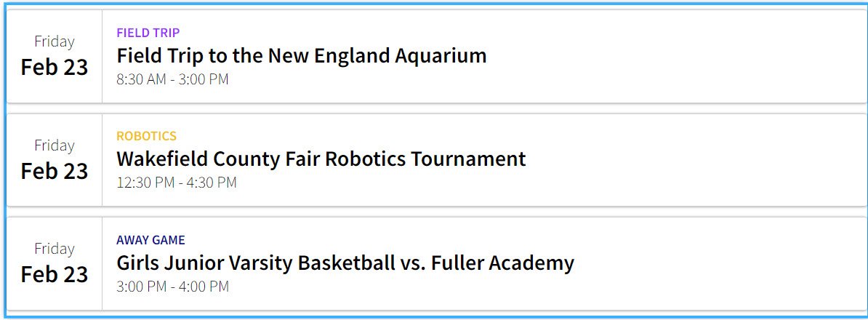Image resolution: width=868 pixels, height=320 pixels.
Task: Click the yellow ROBOTICS category label
Action: (x=146, y=136)
